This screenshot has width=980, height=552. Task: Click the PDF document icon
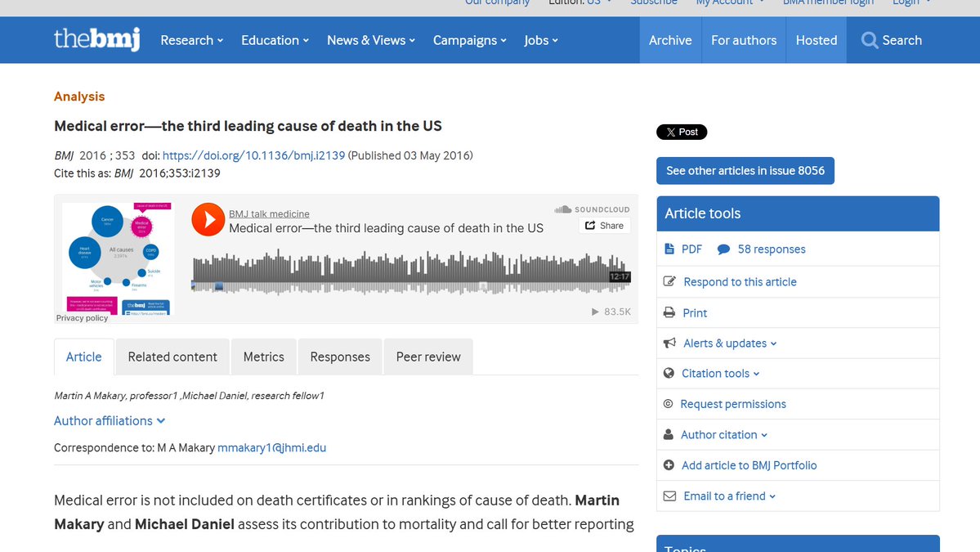(669, 249)
